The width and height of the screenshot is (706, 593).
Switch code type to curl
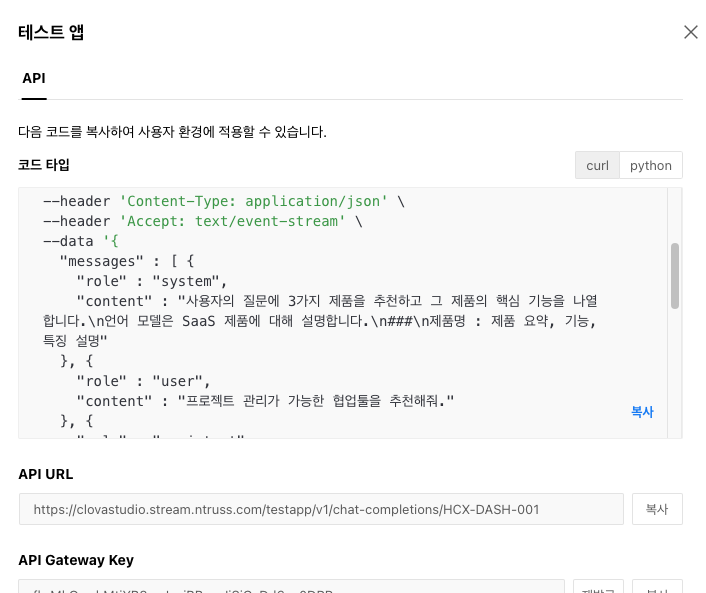coord(597,165)
